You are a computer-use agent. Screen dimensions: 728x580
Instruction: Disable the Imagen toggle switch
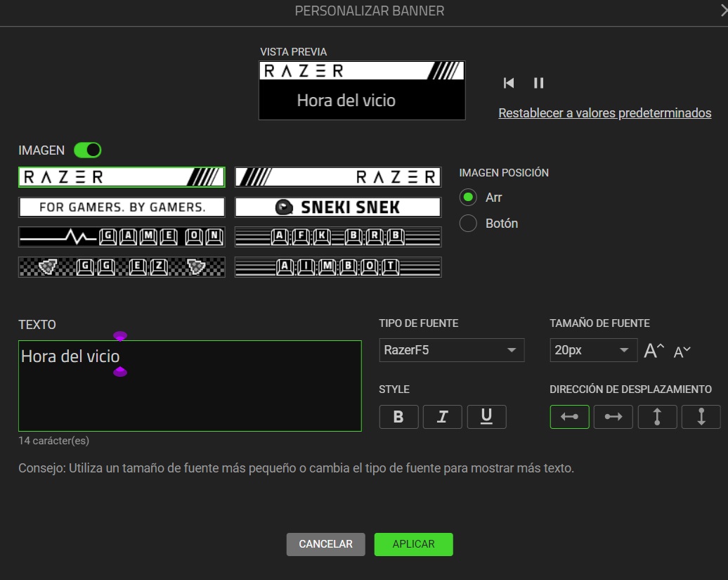[x=88, y=150]
